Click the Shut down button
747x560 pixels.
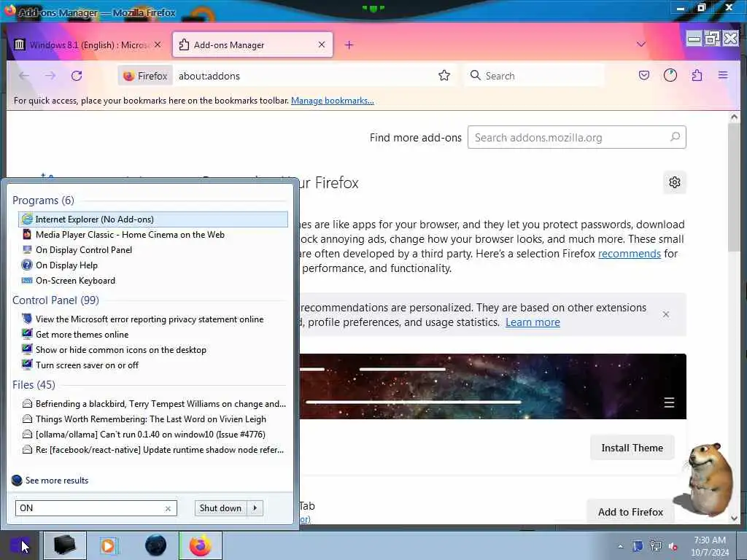point(221,508)
